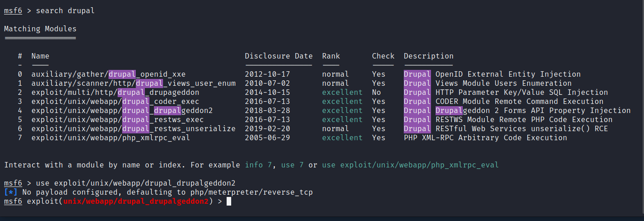The height and width of the screenshot is (221, 644).
Task: Select module name auxiliary/scanner/http/drupal_views_user_enum
Action: tap(133, 83)
